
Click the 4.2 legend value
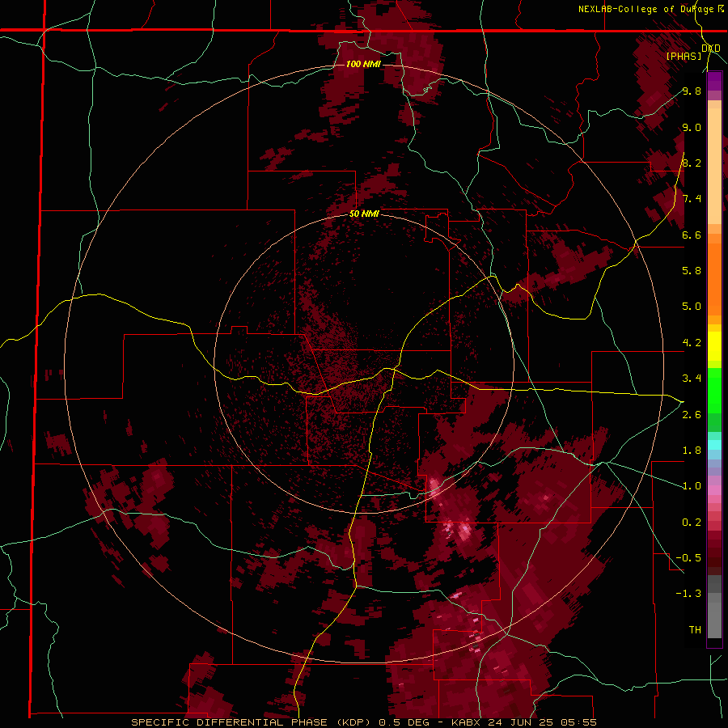click(692, 343)
